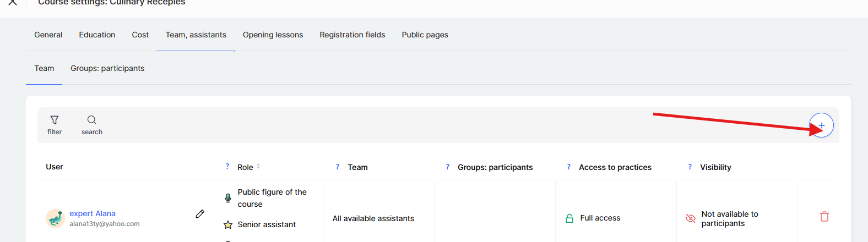
Task: Open the Opening lessons tab
Action: tap(273, 35)
